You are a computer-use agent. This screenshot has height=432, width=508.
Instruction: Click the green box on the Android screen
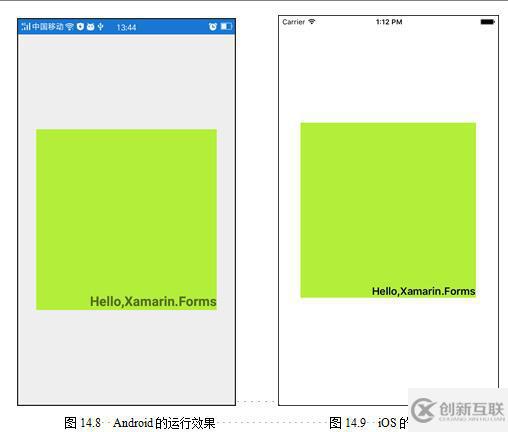[x=126, y=219]
